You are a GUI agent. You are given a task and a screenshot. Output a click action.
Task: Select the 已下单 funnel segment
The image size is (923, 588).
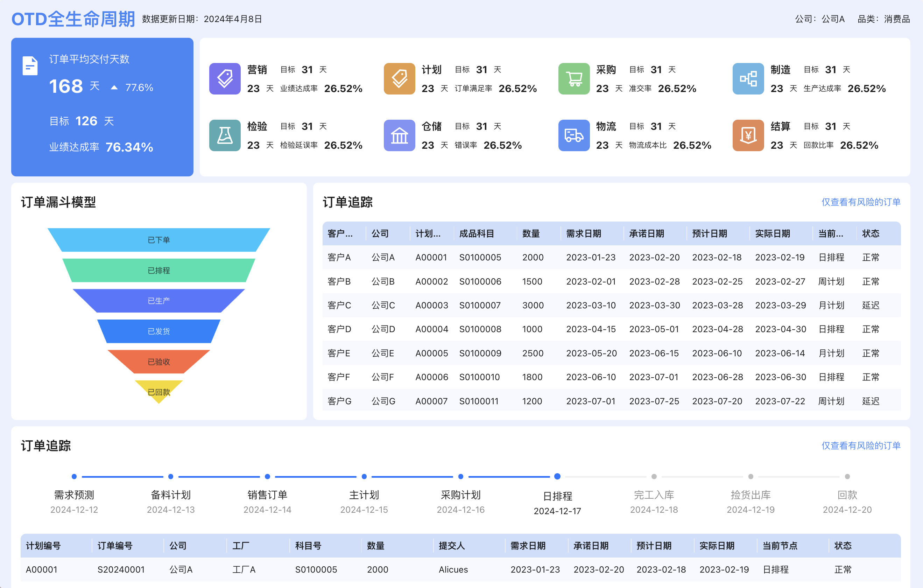159,240
